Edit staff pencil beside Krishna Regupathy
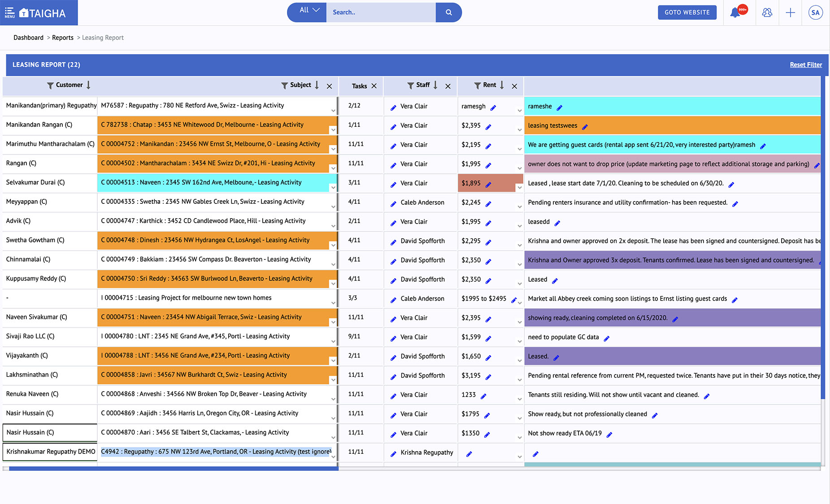 click(393, 454)
